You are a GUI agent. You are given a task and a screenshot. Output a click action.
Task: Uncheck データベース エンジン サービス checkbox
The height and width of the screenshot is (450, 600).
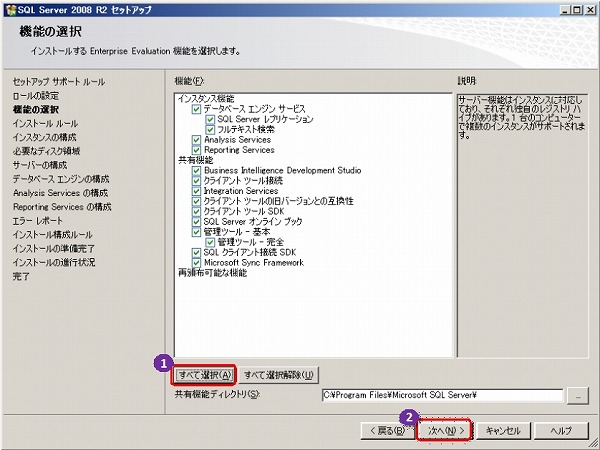tap(196, 109)
